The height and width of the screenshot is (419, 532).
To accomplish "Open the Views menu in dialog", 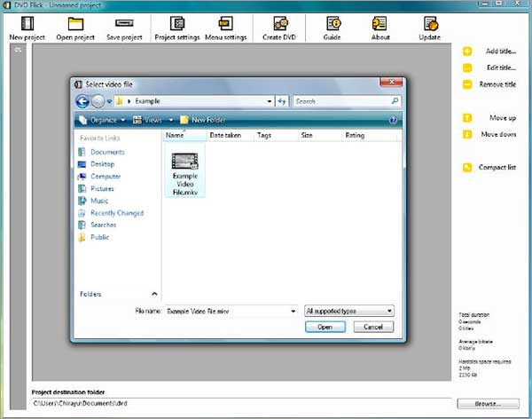I will click(147, 120).
